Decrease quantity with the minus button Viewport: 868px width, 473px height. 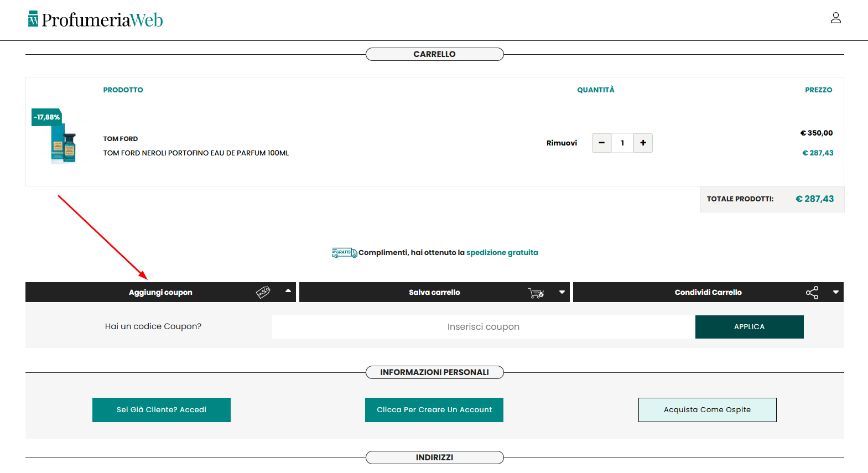click(601, 143)
